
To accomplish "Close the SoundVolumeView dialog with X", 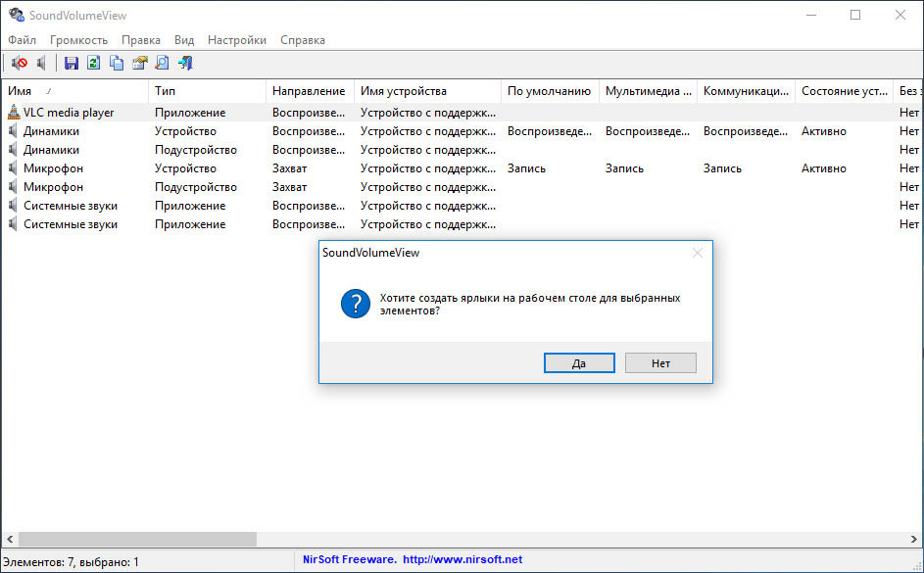I will pos(697,253).
